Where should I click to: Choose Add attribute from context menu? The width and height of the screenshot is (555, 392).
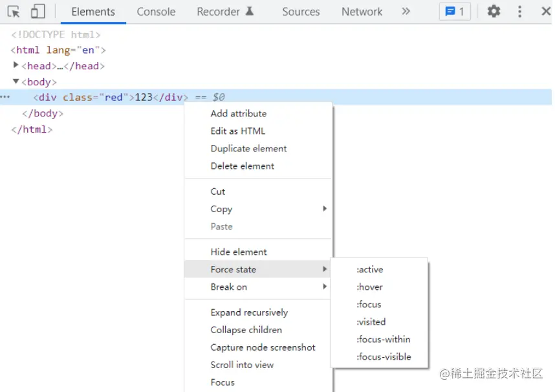click(258, 114)
